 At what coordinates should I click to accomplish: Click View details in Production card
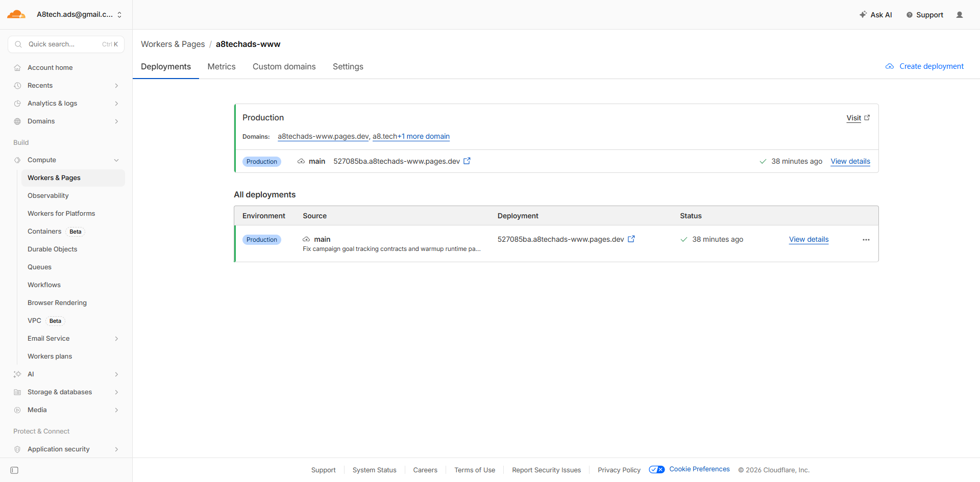tap(850, 161)
